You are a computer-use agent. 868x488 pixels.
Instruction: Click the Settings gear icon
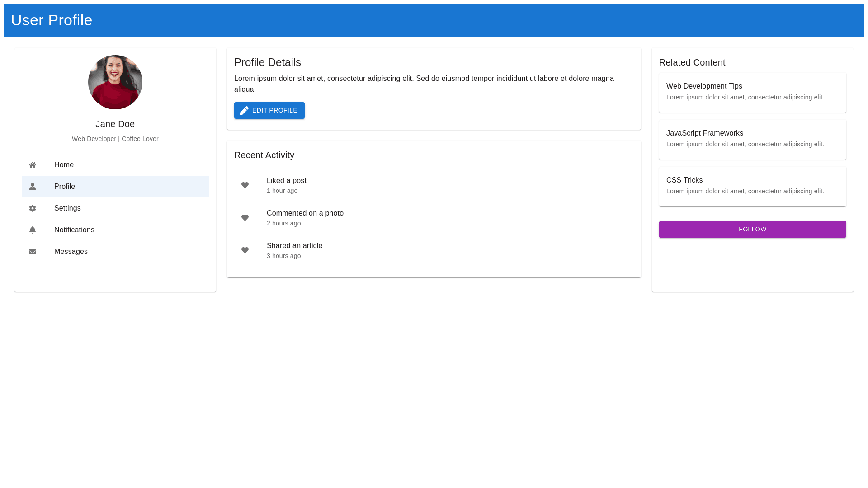pos(33,208)
